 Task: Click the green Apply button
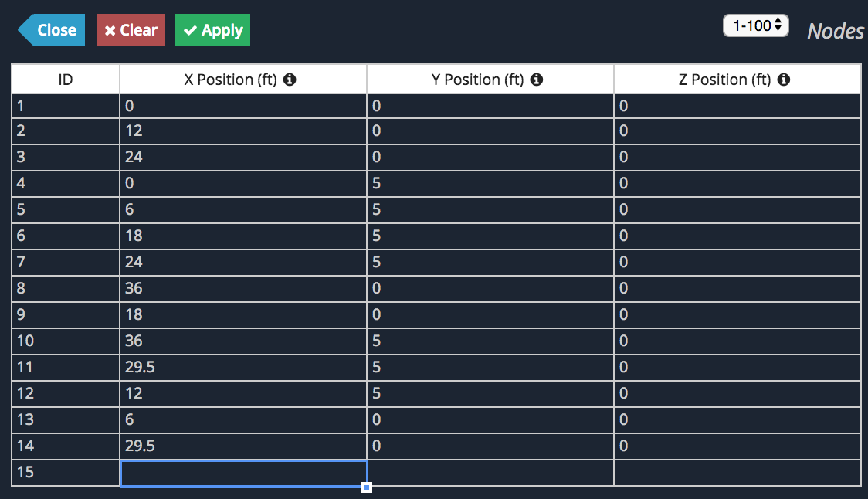(212, 30)
